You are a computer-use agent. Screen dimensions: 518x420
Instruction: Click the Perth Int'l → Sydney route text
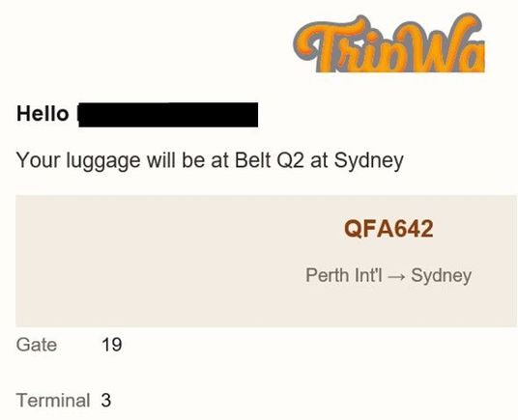[388, 275]
